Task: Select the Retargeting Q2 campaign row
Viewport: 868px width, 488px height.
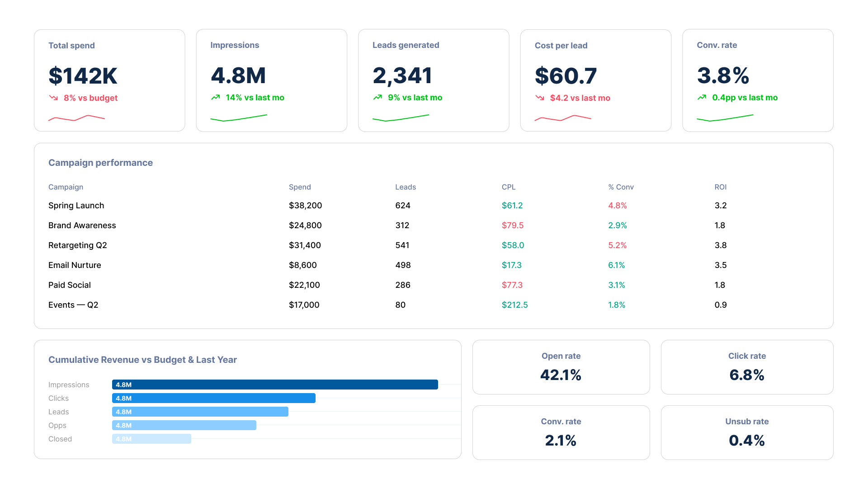Action: tap(434, 245)
